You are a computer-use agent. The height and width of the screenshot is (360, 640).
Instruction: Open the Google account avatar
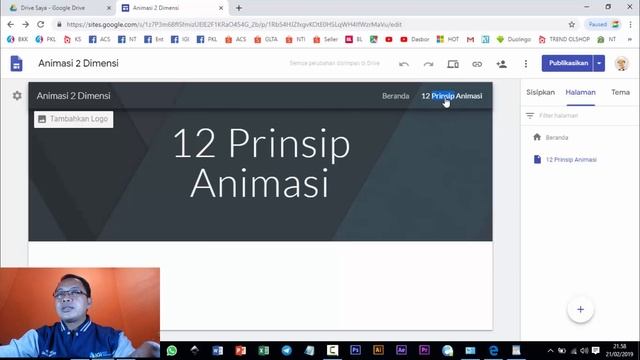coord(622,64)
